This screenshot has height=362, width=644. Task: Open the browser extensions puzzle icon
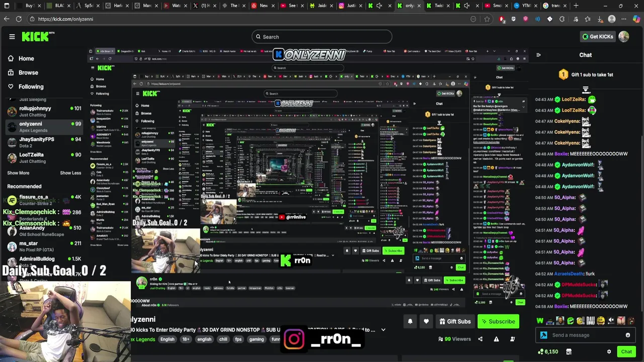(562, 19)
